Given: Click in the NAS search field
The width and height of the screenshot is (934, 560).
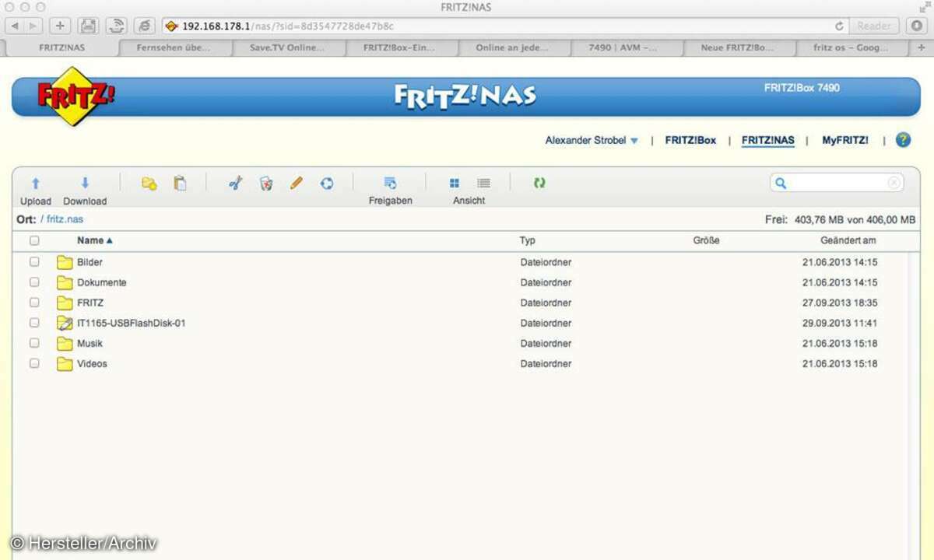Looking at the screenshot, I should pos(837,184).
